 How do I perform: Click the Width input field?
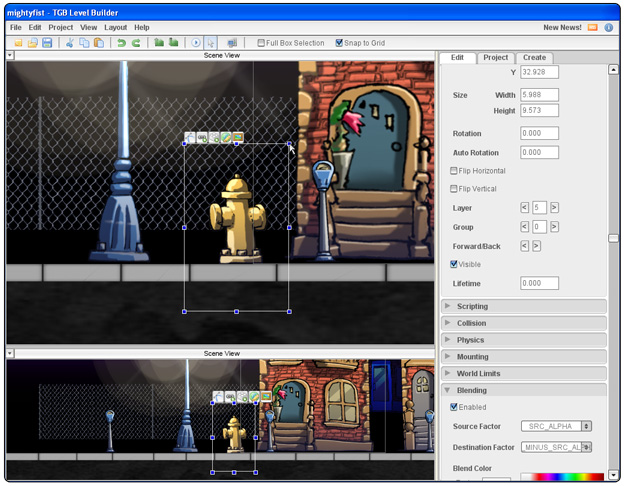coord(539,95)
